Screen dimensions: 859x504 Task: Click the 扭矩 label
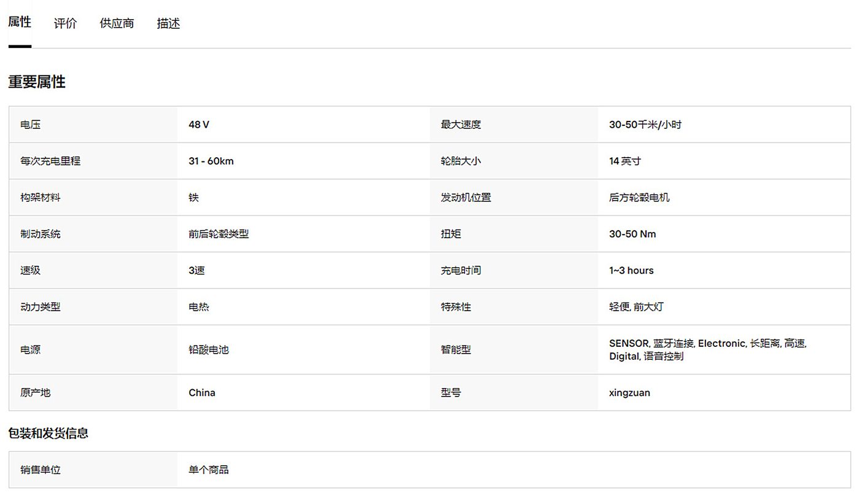(451, 234)
